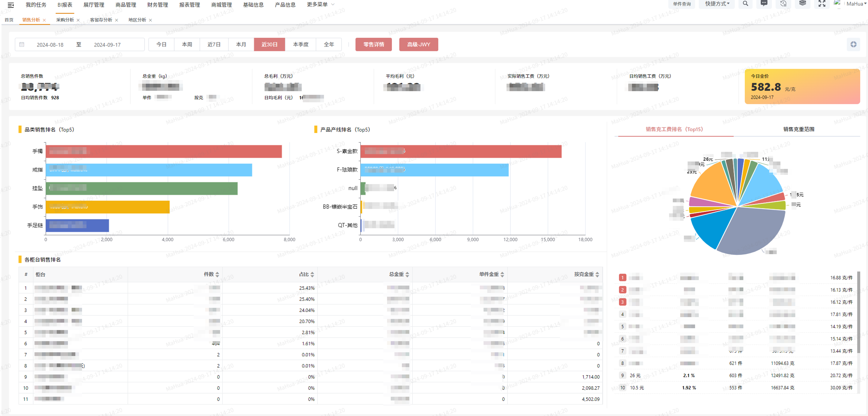Switch to the 采购分析 tab
This screenshot has width=868, height=416.
pos(65,20)
